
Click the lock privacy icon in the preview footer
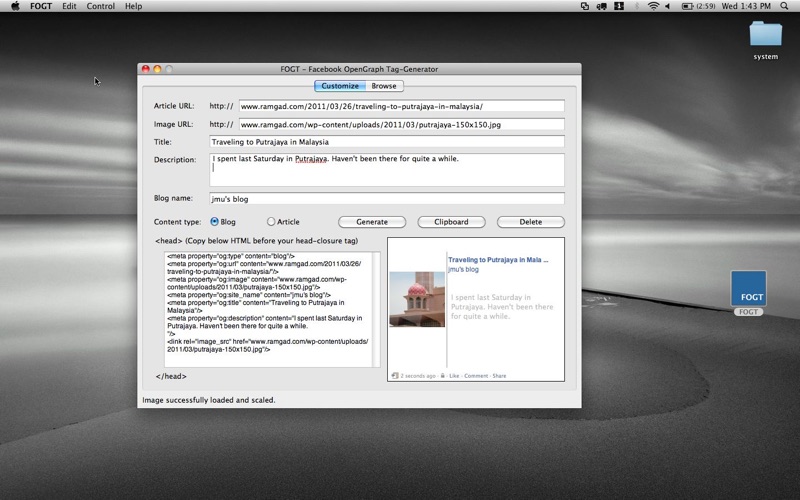[442, 376]
